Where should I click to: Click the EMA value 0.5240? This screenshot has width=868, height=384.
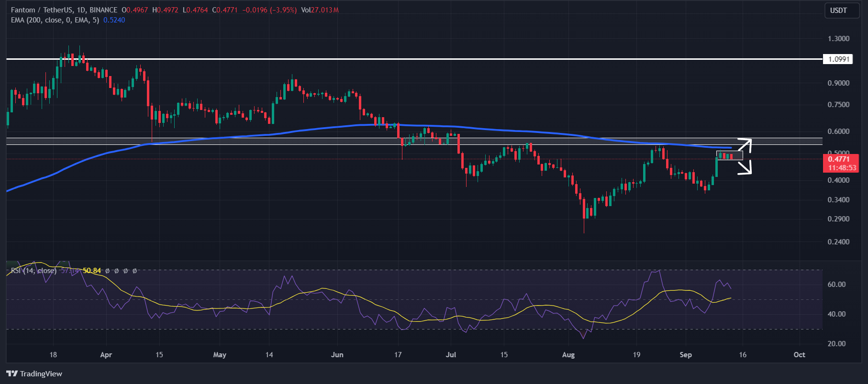(x=114, y=20)
